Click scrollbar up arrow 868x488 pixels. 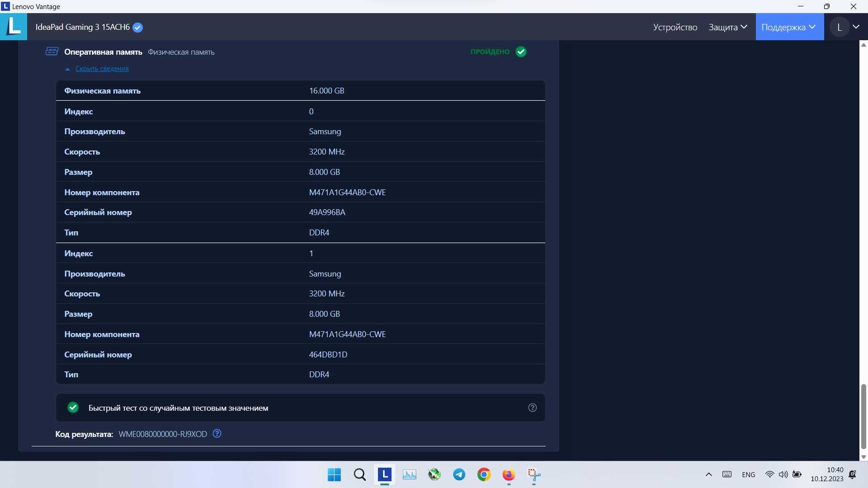863,45
